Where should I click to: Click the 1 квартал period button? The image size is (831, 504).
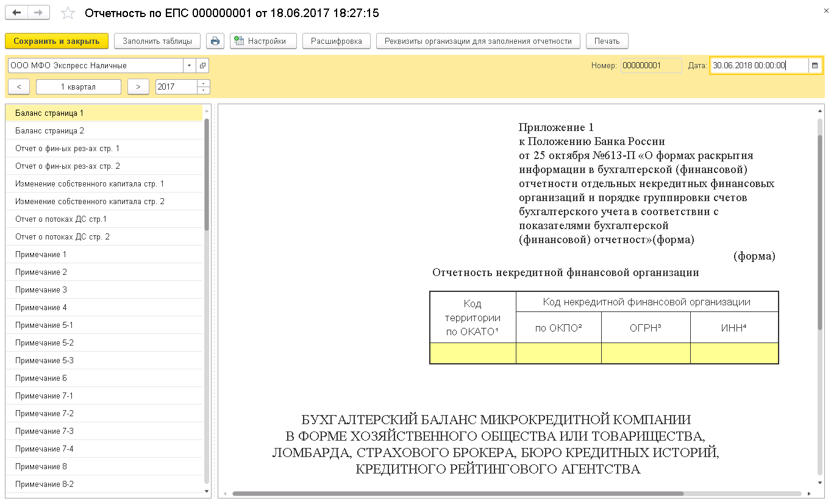(x=79, y=87)
